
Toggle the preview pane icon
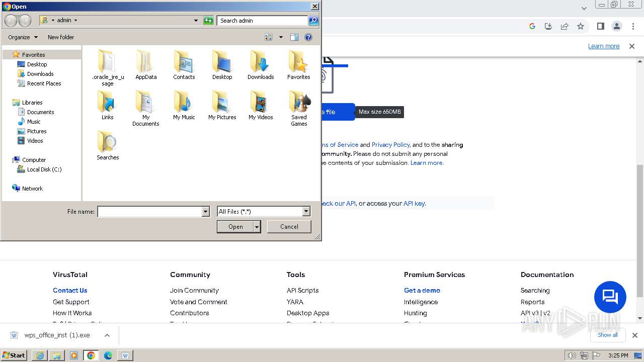[294, 37]
